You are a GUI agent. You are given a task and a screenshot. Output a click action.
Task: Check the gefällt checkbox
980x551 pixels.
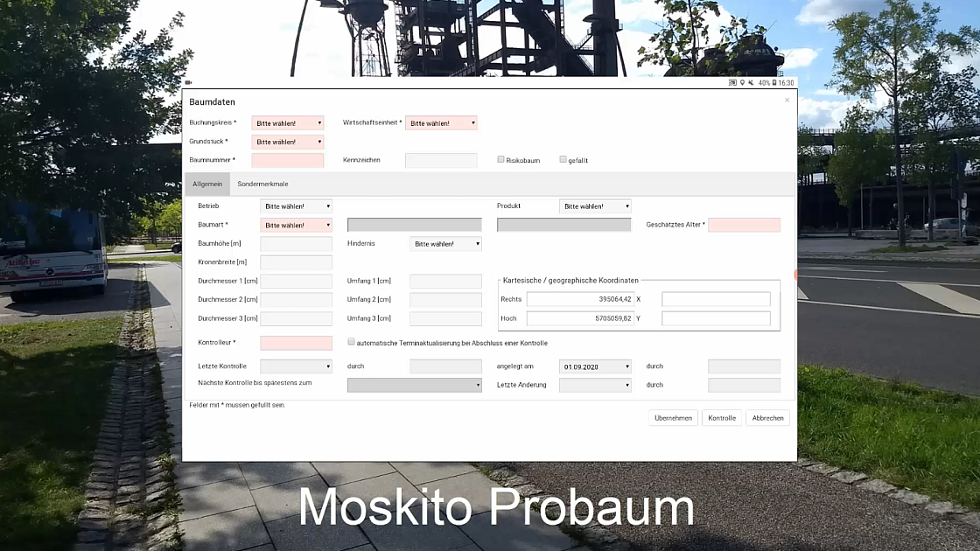tap(563, 160)
